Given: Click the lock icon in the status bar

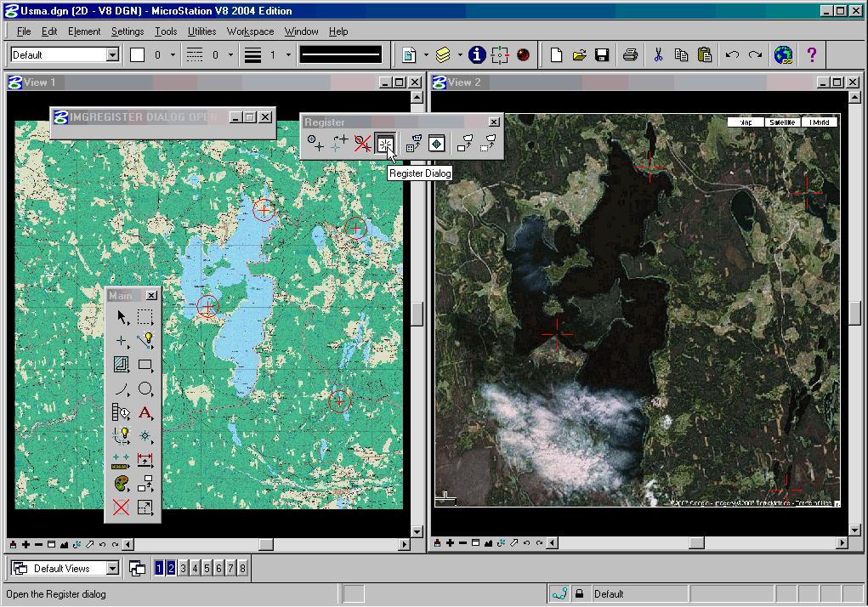Looking at the screenshot, I should (580, 593).
